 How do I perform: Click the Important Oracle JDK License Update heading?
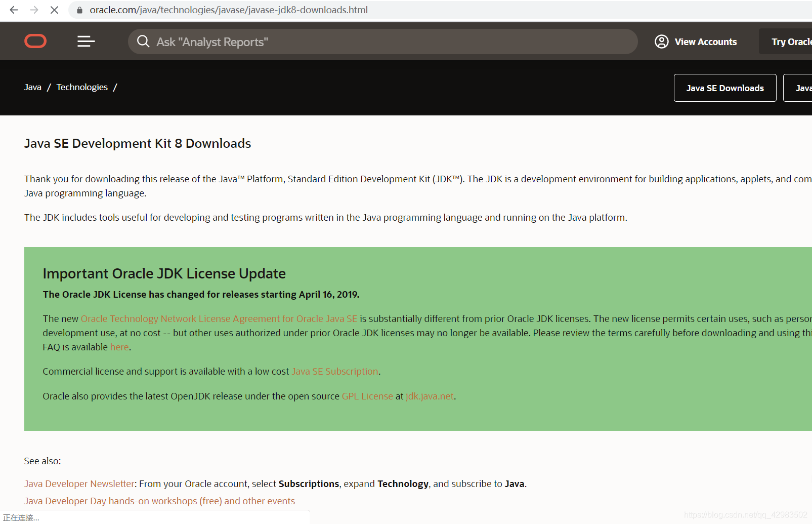tap(164, 273)
